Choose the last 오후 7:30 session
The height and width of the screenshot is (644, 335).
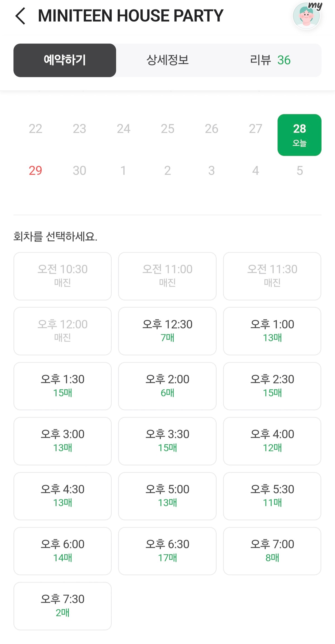(x=63, y=606)
